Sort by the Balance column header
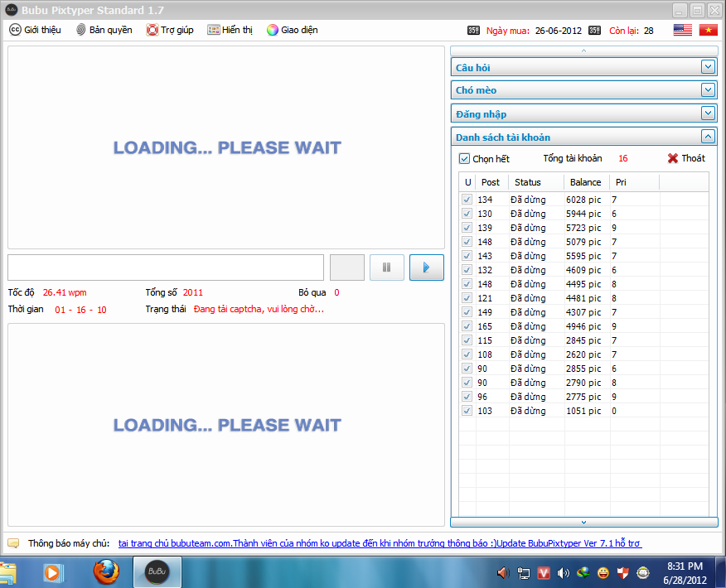The width and height of the screenshot is (726, 588). pyautogui.click(x=587, y=182)
